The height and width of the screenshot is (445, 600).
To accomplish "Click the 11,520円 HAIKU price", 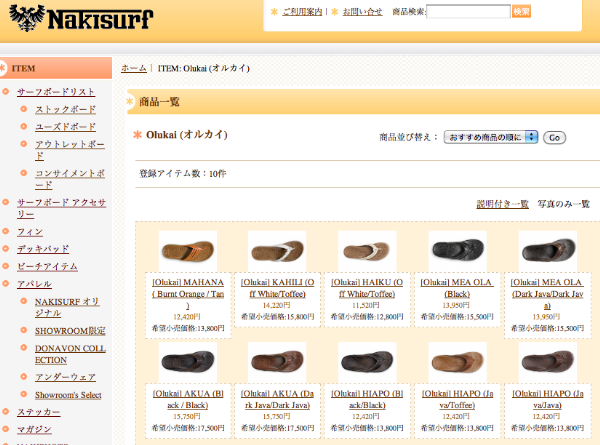I will [x=366, y=305].
